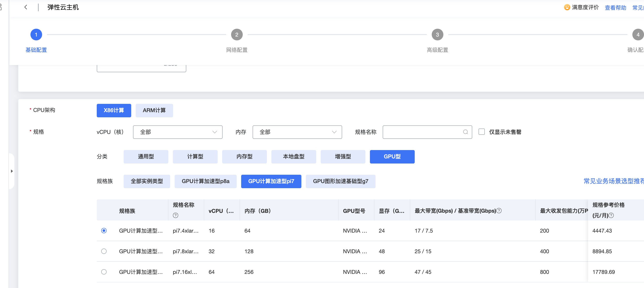Click the 满意度评价 text link
The width and height of the screenshot is (644, 288).
585,7
